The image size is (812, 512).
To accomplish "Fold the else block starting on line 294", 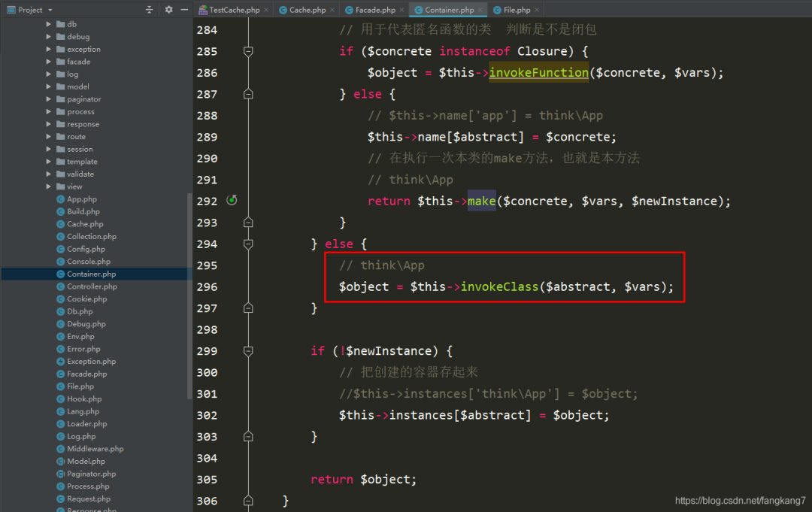I will tap(248, 244).
